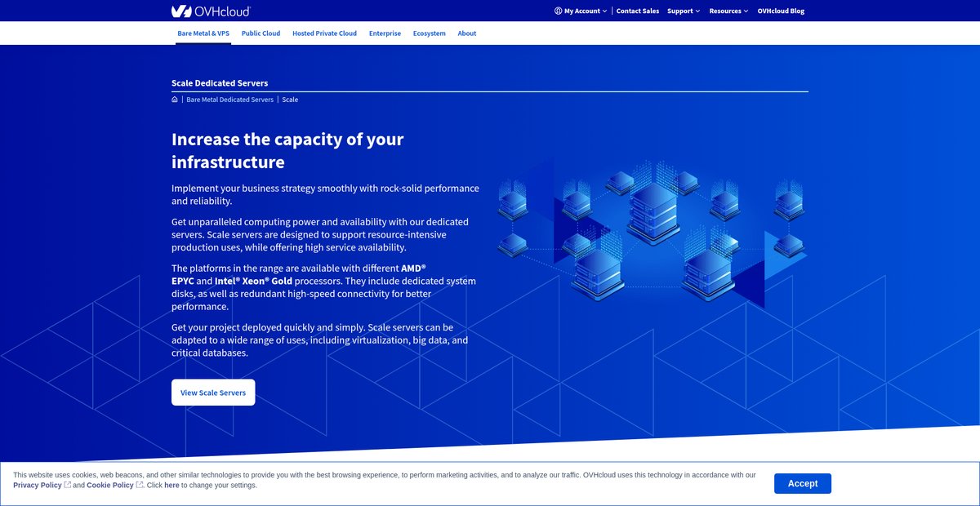Click the paragraph starting "Implement your business strategy"
980x506 pixels.
pos(325,194)
